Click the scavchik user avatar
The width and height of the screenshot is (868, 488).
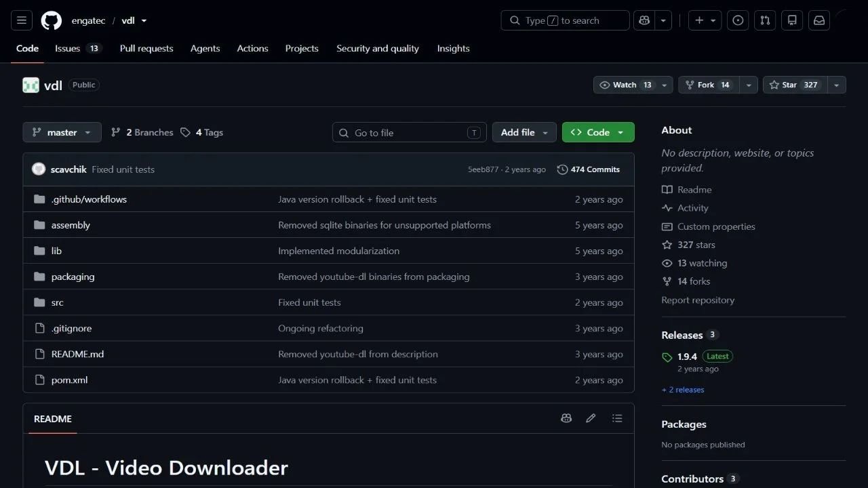coord(39,169)
